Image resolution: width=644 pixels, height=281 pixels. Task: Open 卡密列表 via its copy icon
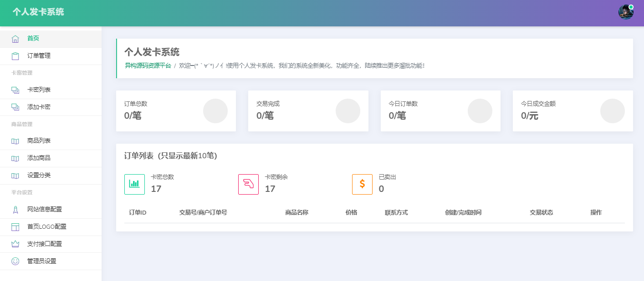[x=16, y=90]
